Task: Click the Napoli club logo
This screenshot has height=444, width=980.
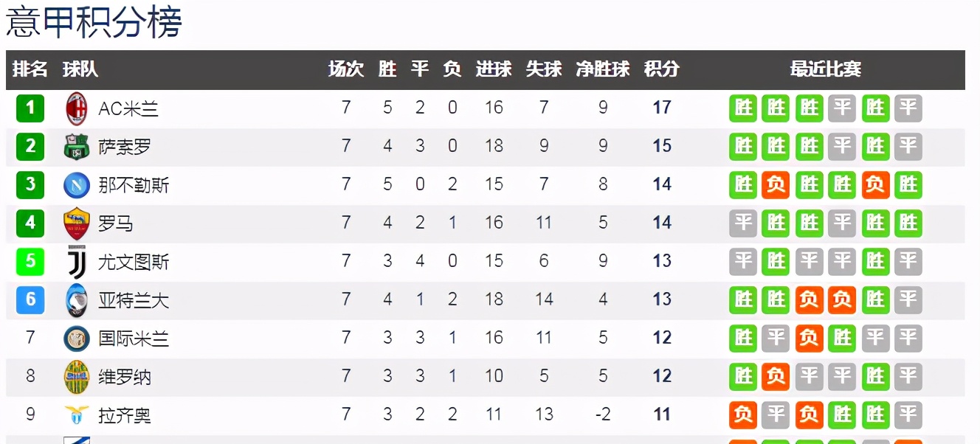Action: coord(77,185)
